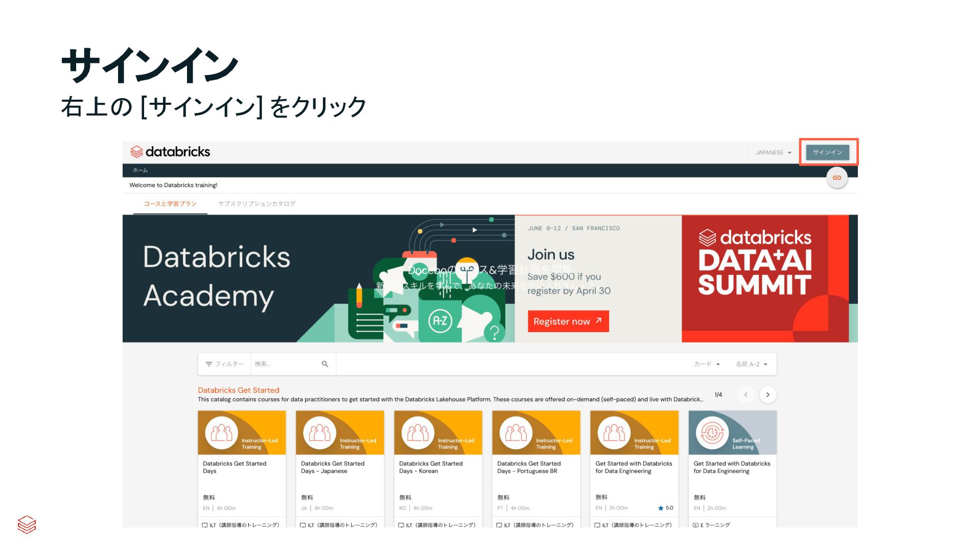Open Databricks Get Started Days - Japanese title
The width and height of the screenshot is (980, 552).
click(x=333, y=467)
